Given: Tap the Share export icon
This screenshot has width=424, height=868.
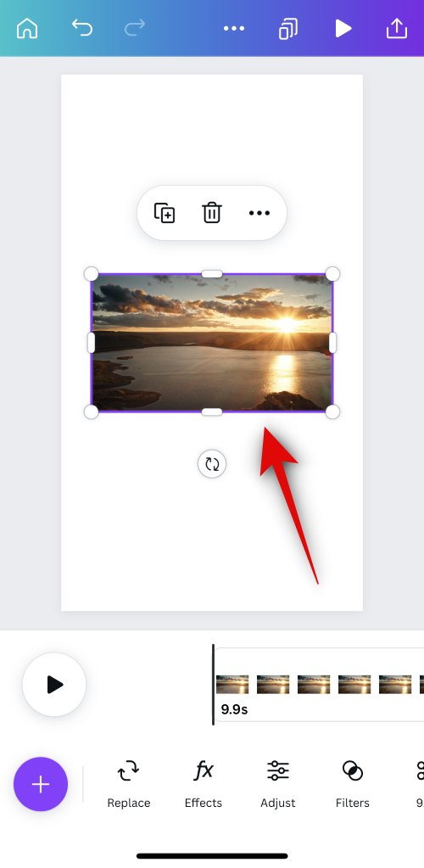Looking at the screenshot, I should (396, 28).
